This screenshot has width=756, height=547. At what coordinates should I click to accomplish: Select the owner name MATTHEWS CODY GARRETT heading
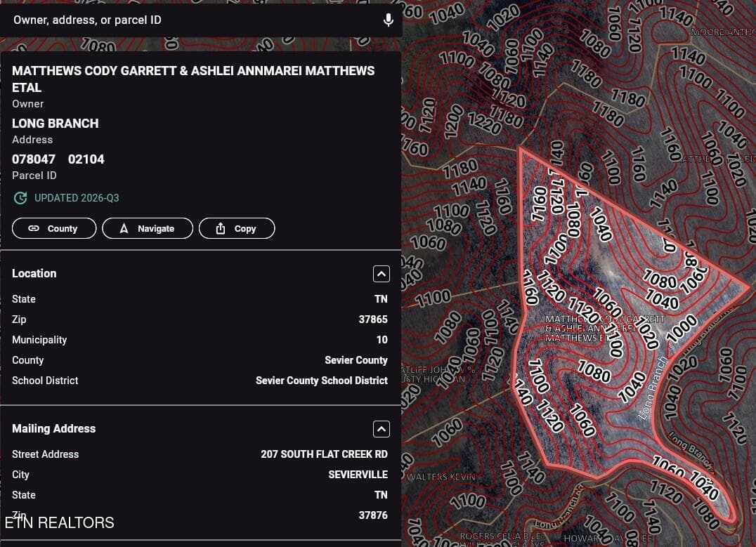point(193,79)
